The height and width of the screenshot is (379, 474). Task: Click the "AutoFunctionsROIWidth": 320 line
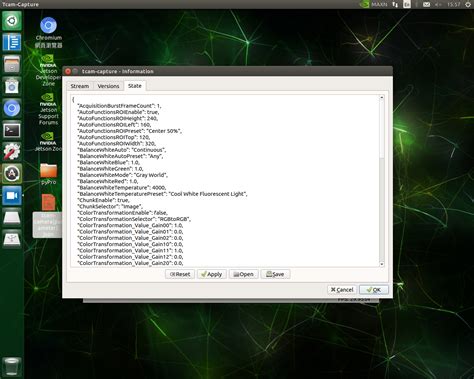tap(116, 144)
